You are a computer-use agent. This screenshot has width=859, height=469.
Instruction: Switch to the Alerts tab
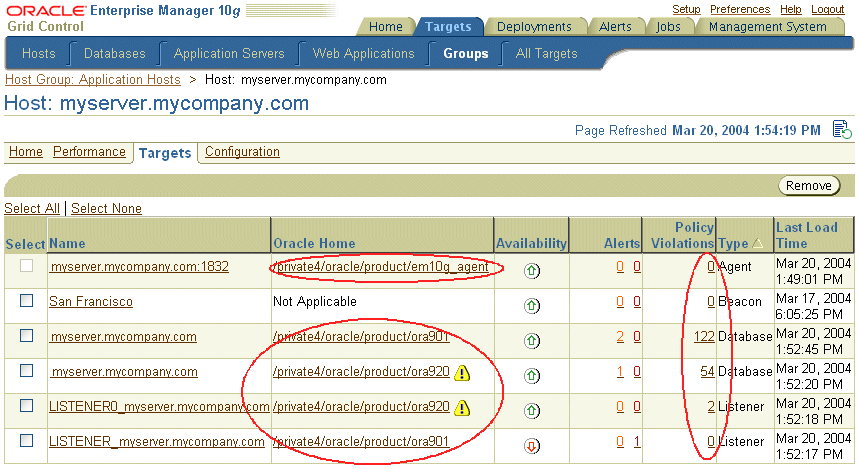tap(615, 27)
